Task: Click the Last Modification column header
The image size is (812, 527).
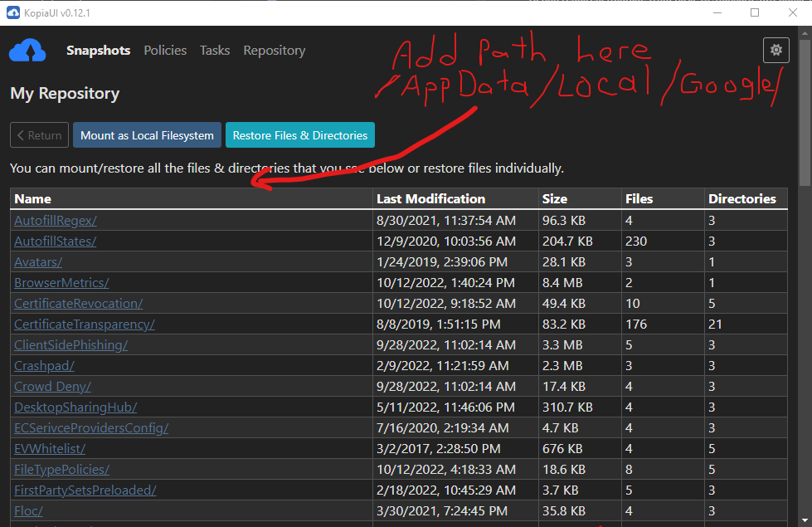Action: [x=428, y=198]
